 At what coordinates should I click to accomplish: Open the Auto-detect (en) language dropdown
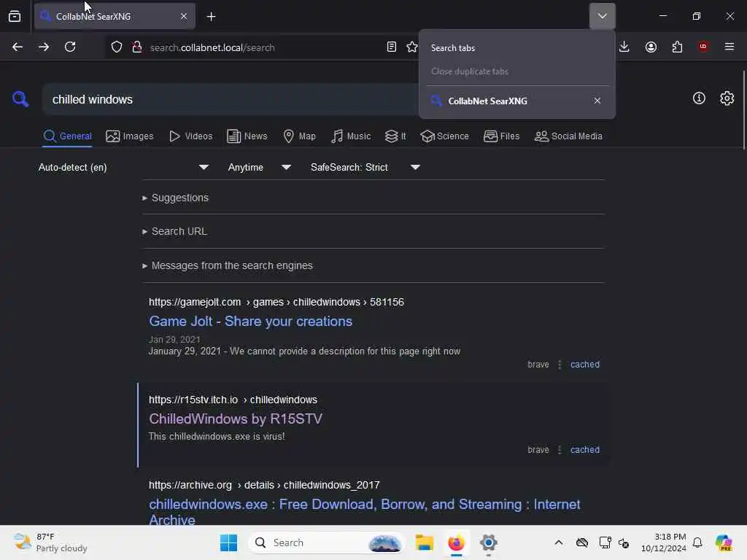pyautogui.click(x=123, y=167)
